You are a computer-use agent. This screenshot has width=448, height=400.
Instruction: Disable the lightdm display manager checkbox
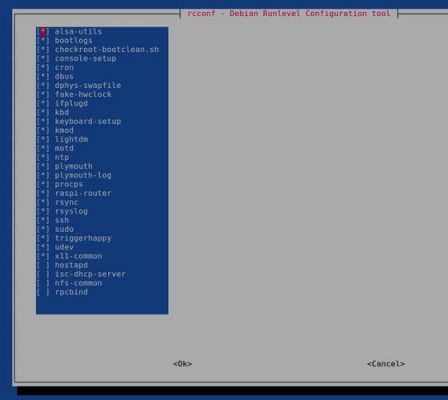(x=43, y=140)
